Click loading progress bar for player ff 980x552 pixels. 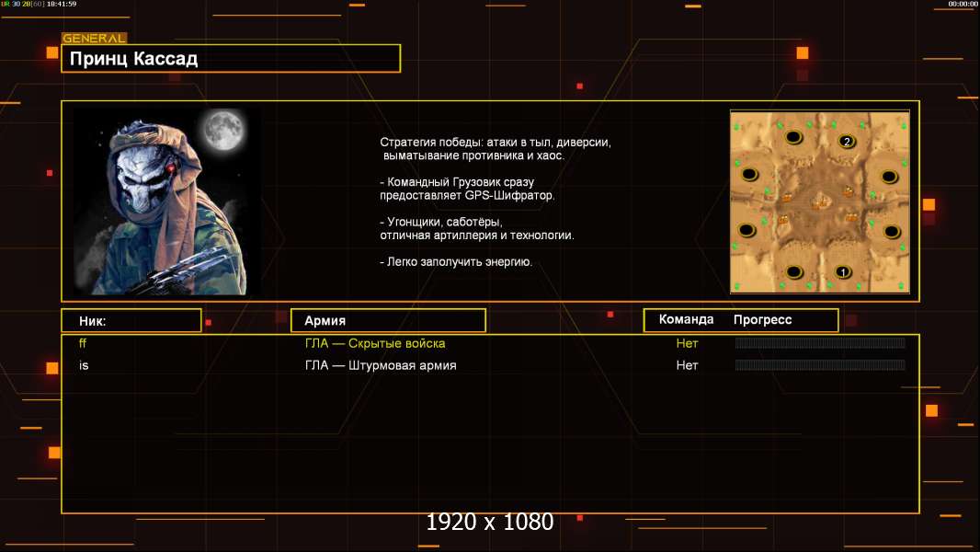pos(820,342)
